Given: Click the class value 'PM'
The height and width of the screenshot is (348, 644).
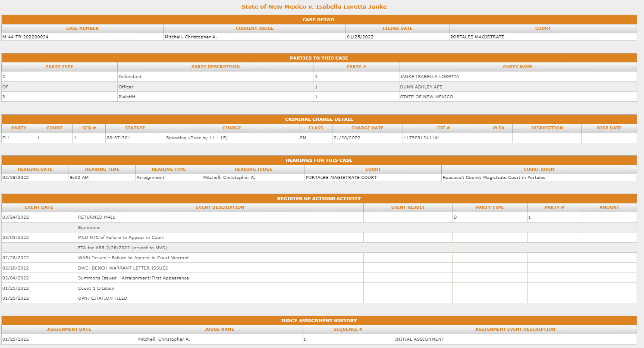Looking at the screenshot, I should 302,138.
